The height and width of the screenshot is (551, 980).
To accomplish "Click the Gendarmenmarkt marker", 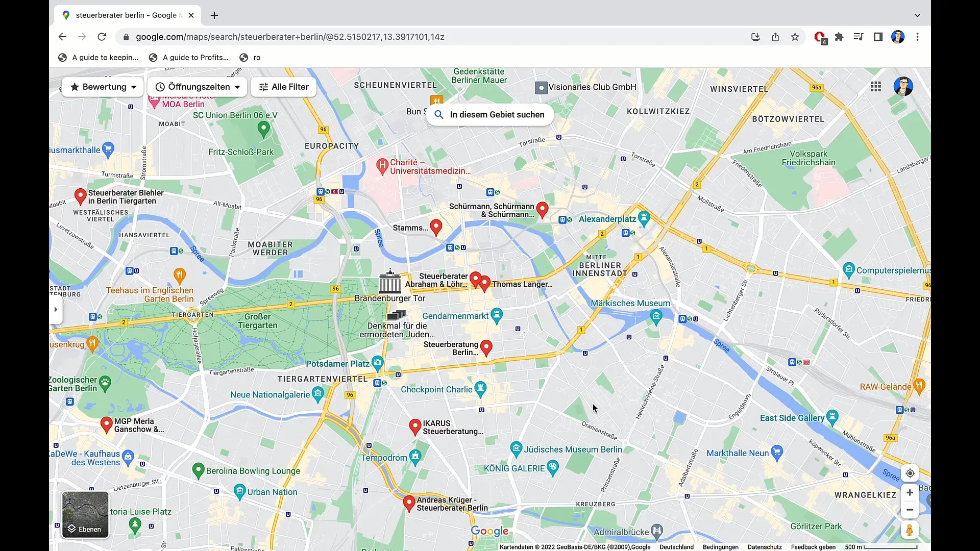I will click(x=497, y=316).
